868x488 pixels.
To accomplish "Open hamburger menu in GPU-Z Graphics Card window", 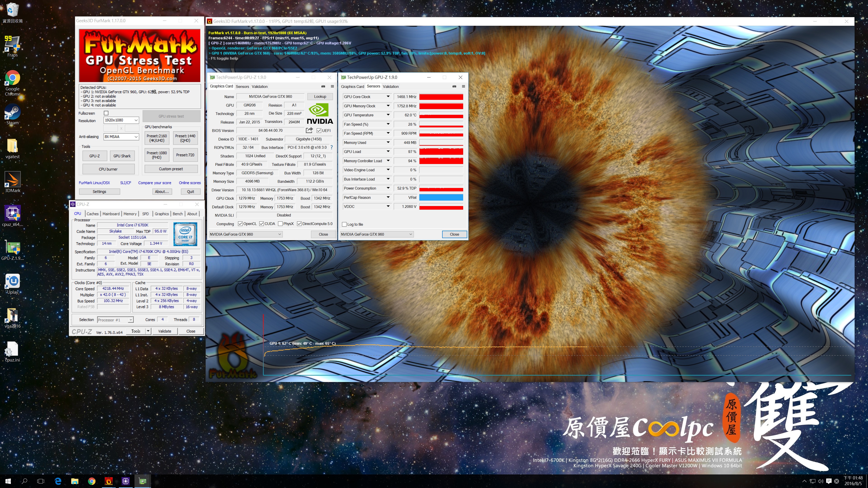I will (332, 87).
